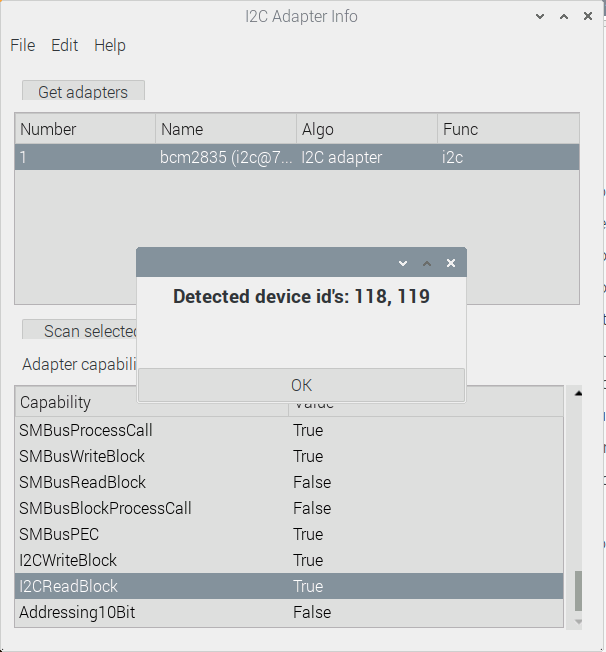Screen dimensions: 606x652
Task: Sort adapters by Algo column header
Action: coord(366,129)
